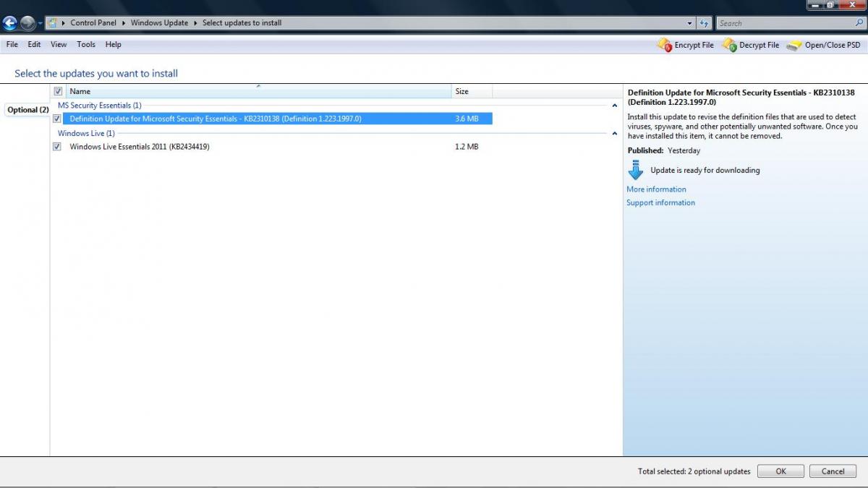Open the recent pages dropdown beside Forward
The image size is (868, 488).
tap(40, 23)
